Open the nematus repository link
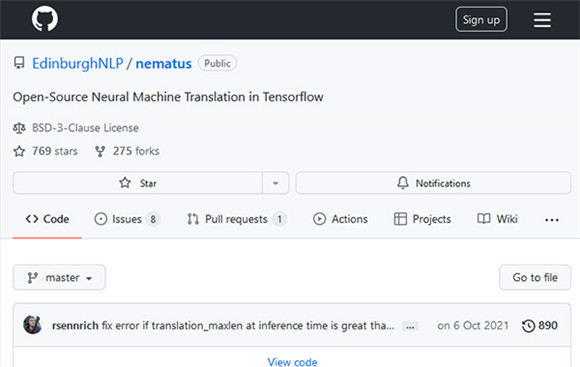 pyautogui.click(x=163, y=64)
